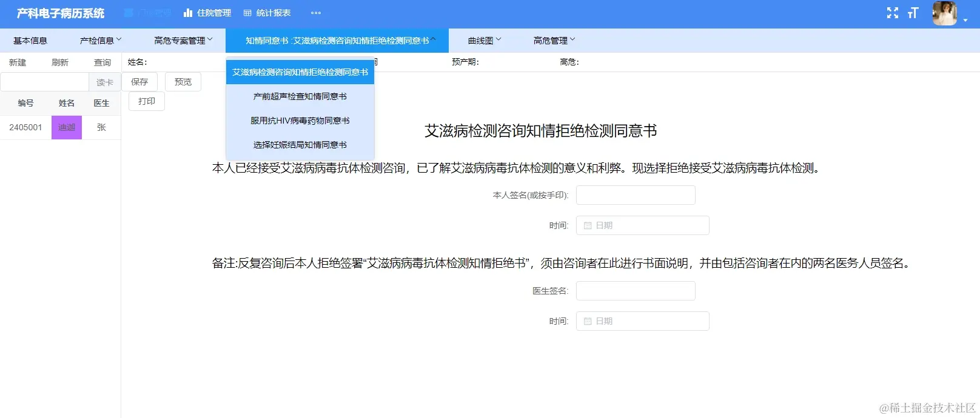This screenshot has width=980, height=418.
Task: Click the 刷新 button
Action: coord(60,62)
